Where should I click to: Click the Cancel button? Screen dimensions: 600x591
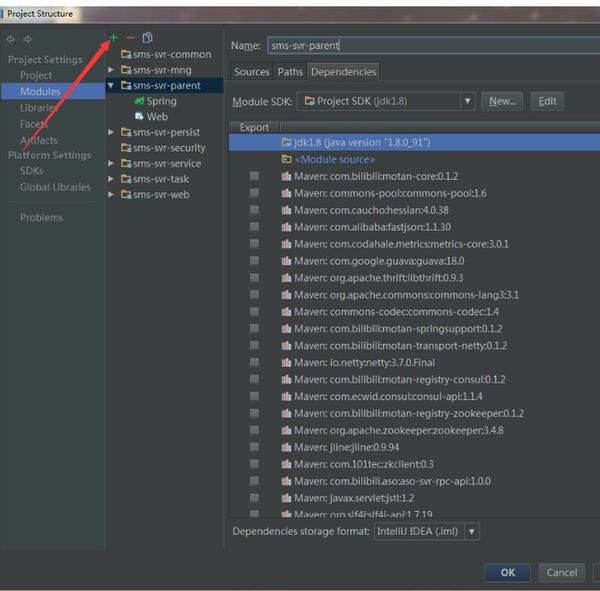point(561,572)
